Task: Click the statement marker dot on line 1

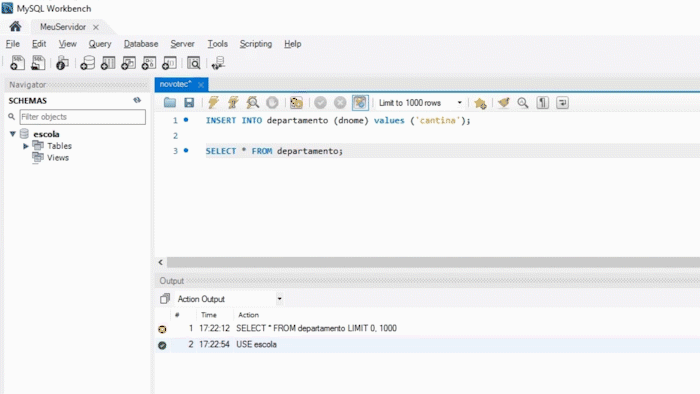Action: [x=186, y=120]
